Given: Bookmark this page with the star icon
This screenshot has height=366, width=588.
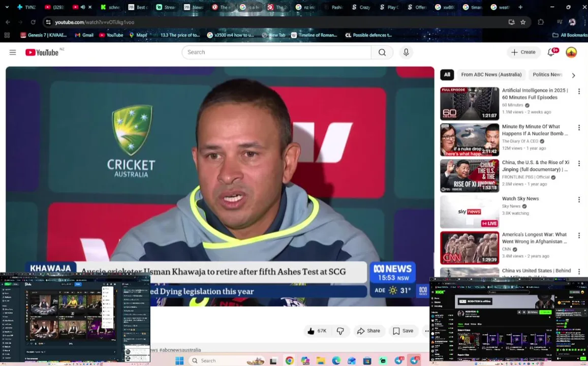Looking at the screenshot, I should pyautogui.click(x=523, y=22).
